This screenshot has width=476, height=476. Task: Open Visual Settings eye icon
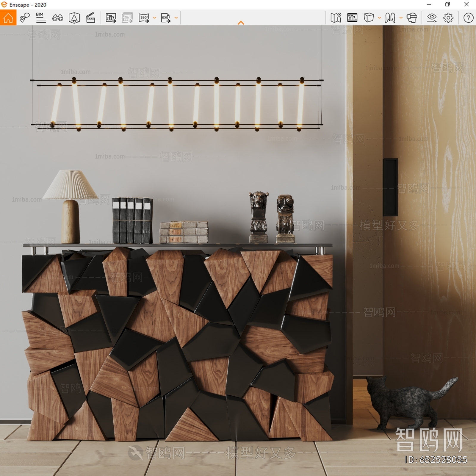[x=432, y=18]
